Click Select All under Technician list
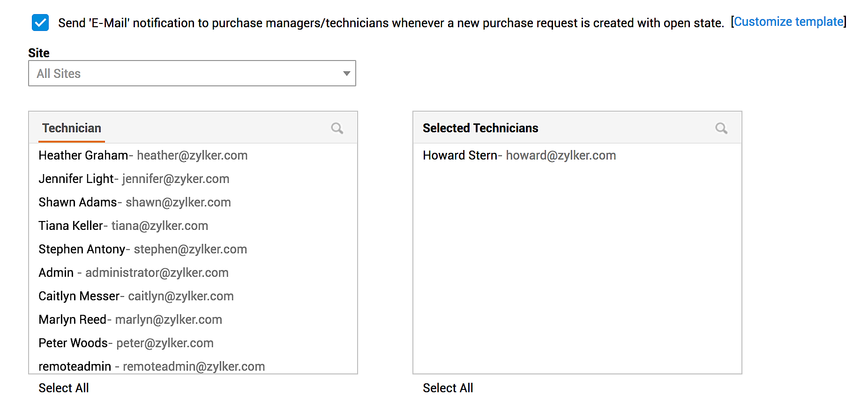Image resolution: width=868 pixels, height=411 pixels. tap(64, 388)
